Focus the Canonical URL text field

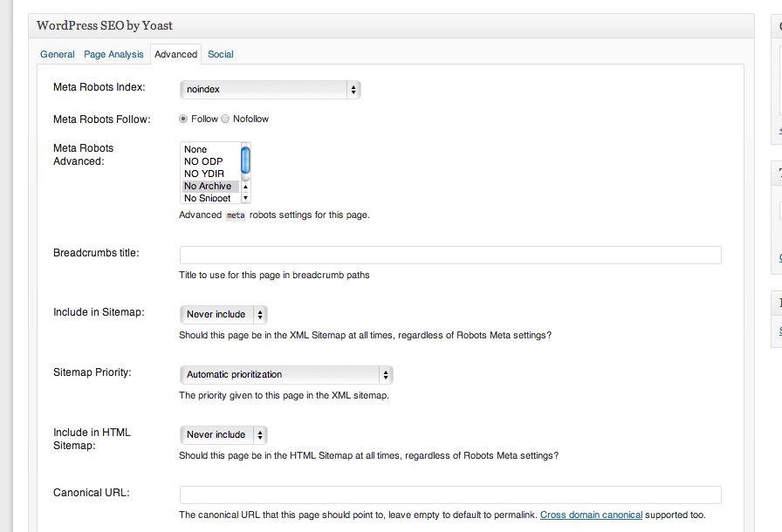click(450, 494)
